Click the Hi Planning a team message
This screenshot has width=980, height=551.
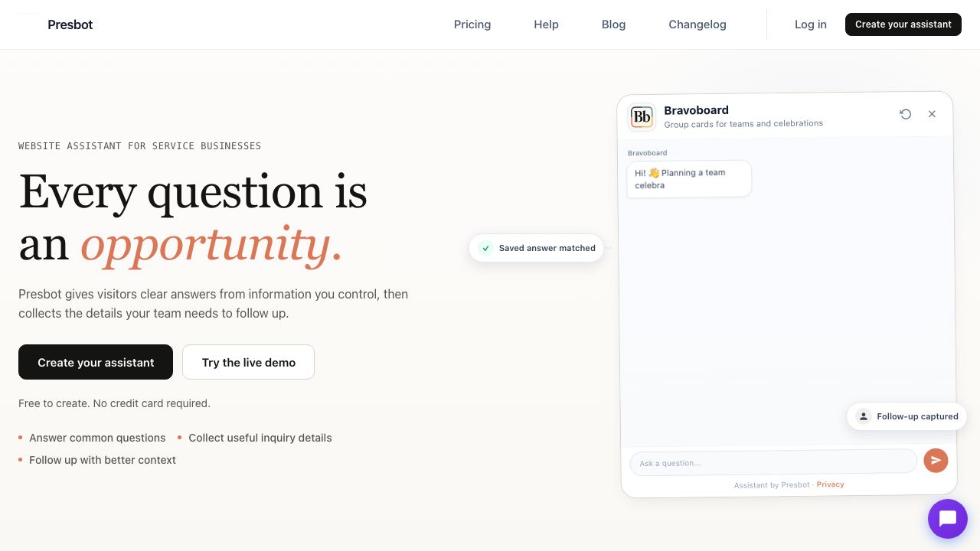tap(689, 179)
